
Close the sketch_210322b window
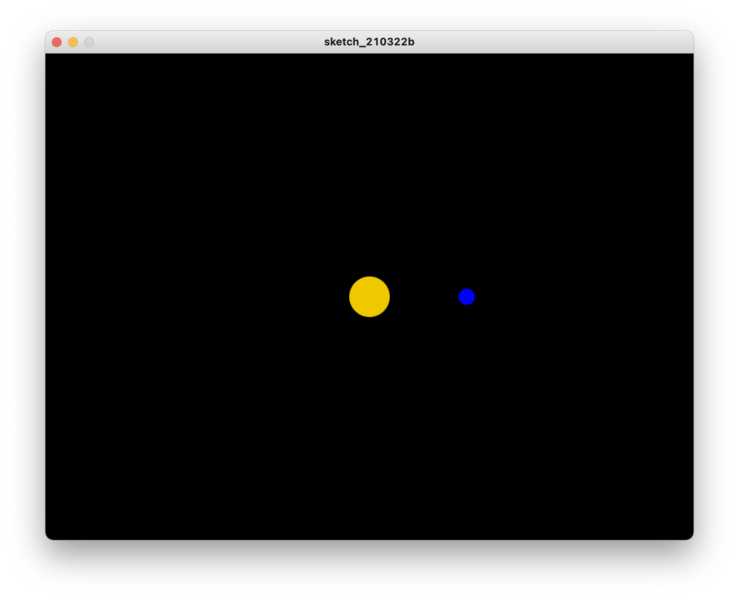point(57,42)
